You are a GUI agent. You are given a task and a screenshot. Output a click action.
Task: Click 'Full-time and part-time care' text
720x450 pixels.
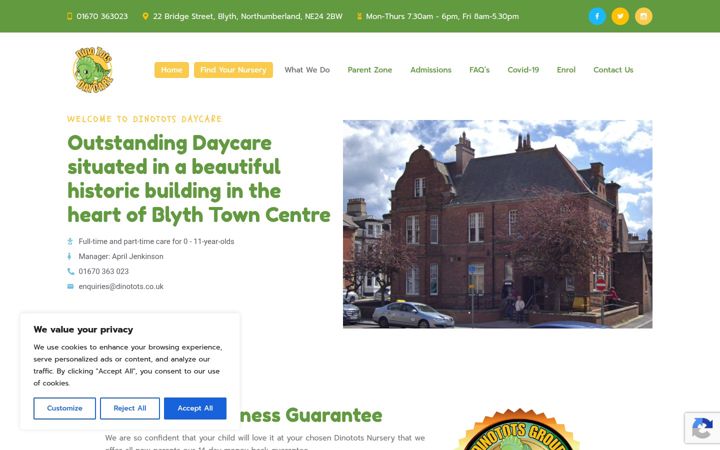(x=156, y=241)
